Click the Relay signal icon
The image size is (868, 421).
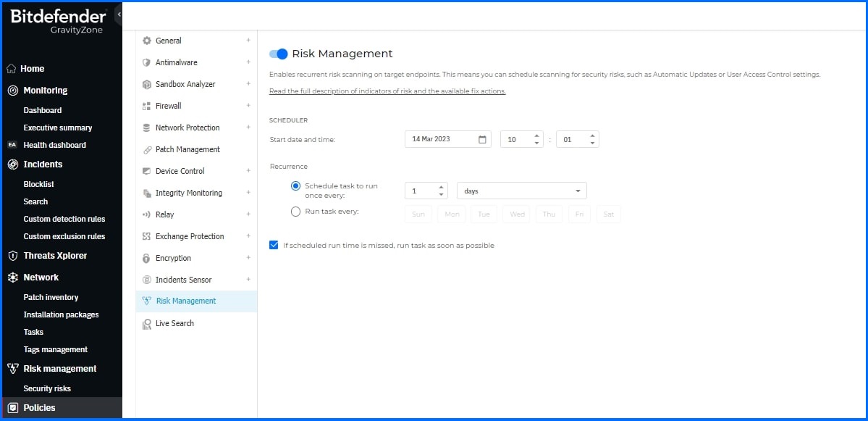(x=147, y=215)
